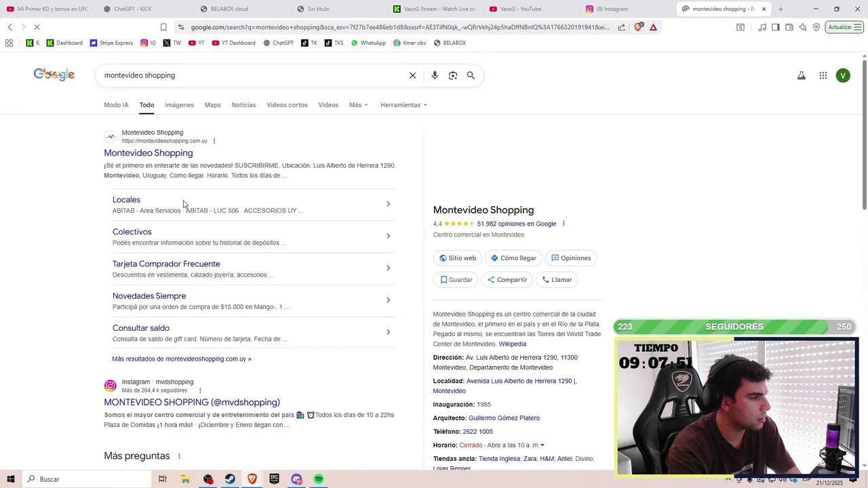
Task: Open options for Instagram mvdshopping result
Action: click(x=200, y=390)
